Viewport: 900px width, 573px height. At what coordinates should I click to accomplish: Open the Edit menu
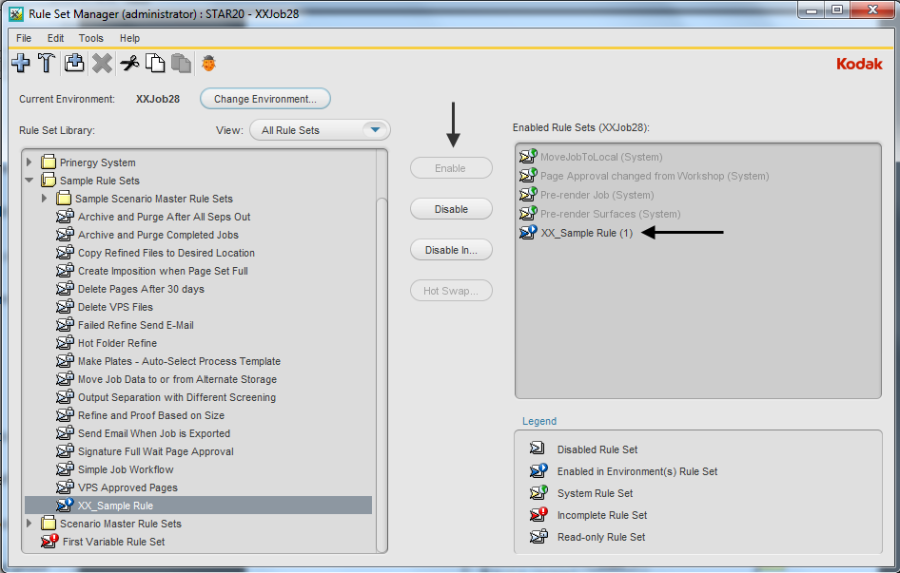click(55, 38)
